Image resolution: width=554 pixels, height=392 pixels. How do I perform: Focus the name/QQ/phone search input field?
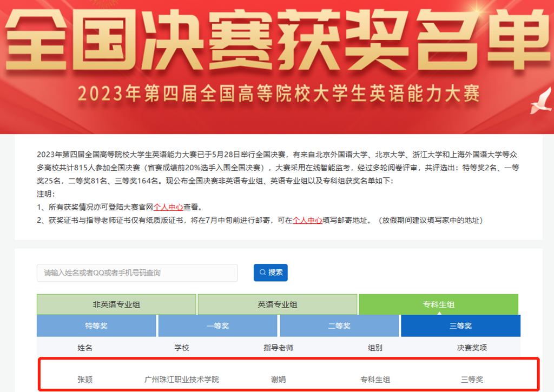(x=137, y=273)
